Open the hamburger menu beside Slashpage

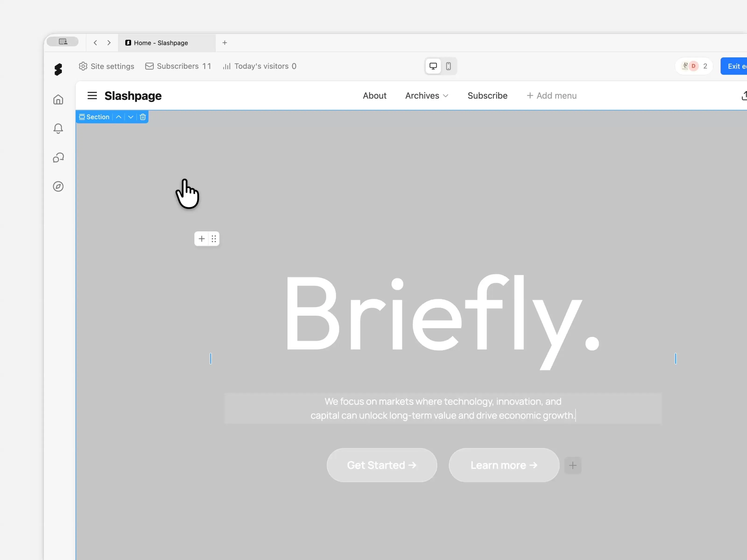pyautogui.click(x=92, y=96)
